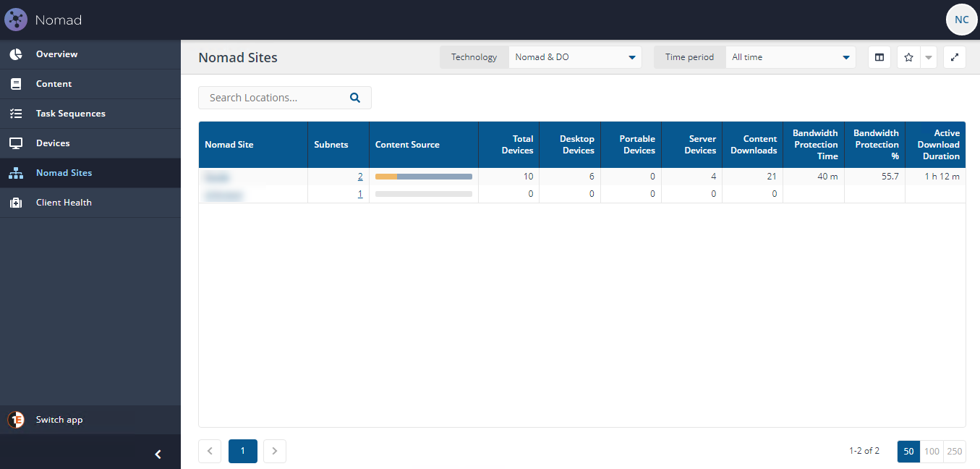
Task: Sort by the Desktop Devices column header
Action: click(570, 145)
